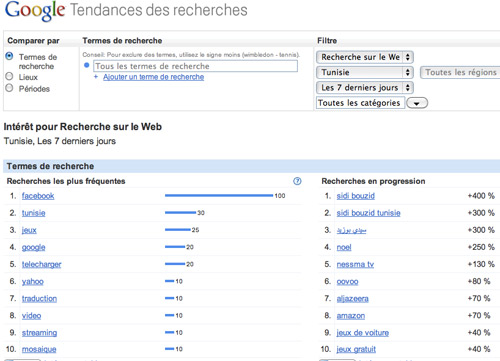Open the mosaique search term link
The image size is (500, 361).
tap(39, 349)
